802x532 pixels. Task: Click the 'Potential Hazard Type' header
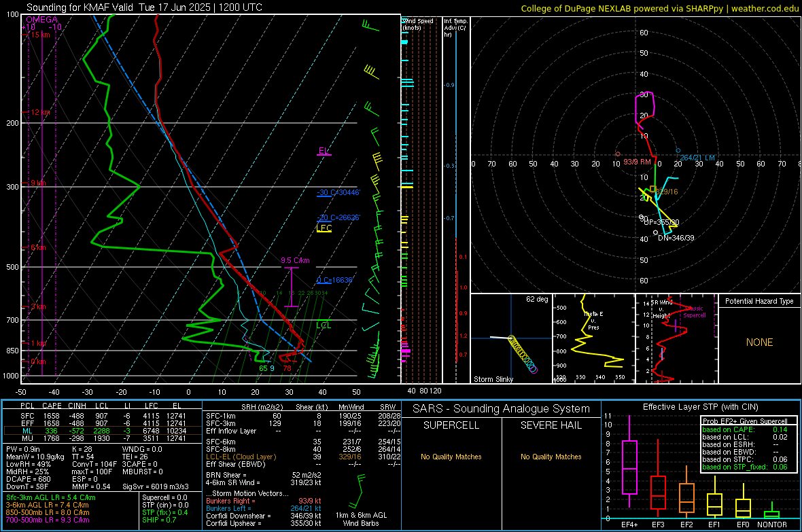click(x=759, y=301)
